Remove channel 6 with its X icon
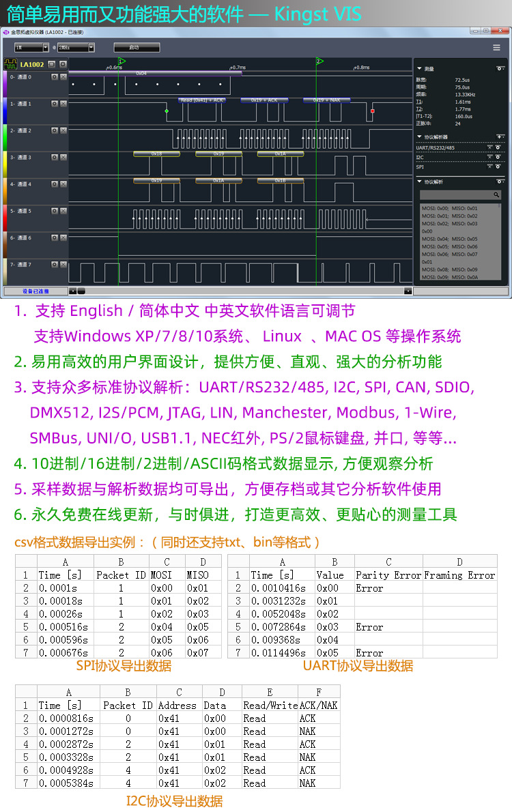Image resolution: width=512 pixels, height=812 pixels. pos(63,237)
